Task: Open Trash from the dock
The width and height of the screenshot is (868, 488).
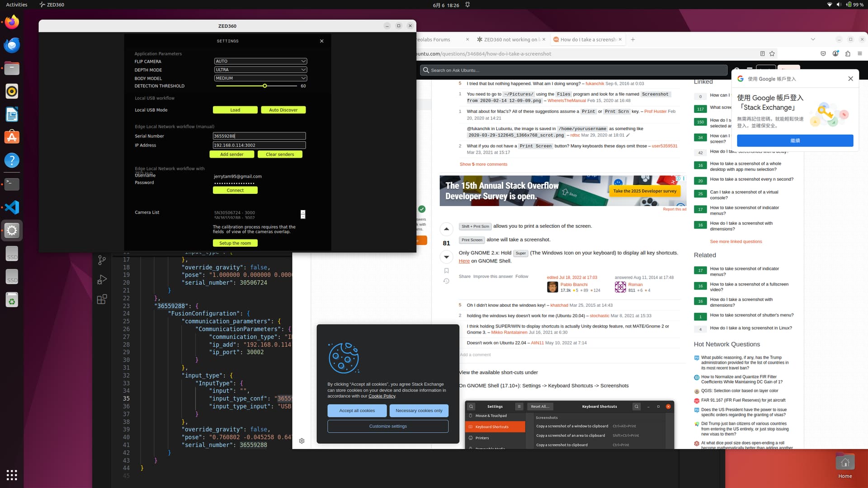Action: pyautogui.click(x=12, y=300)
